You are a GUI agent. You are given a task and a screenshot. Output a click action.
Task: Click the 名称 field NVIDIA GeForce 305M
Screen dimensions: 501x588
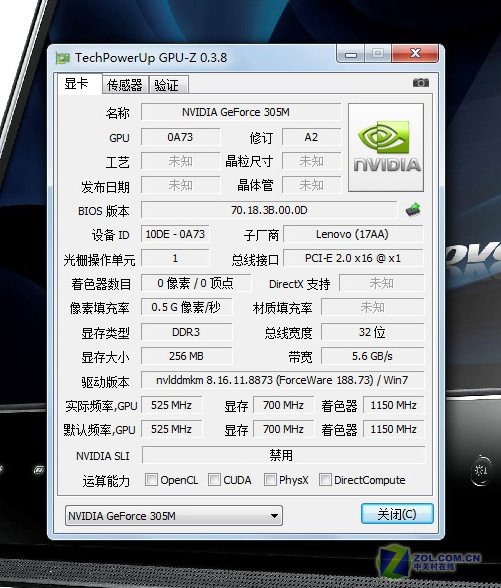241,112
